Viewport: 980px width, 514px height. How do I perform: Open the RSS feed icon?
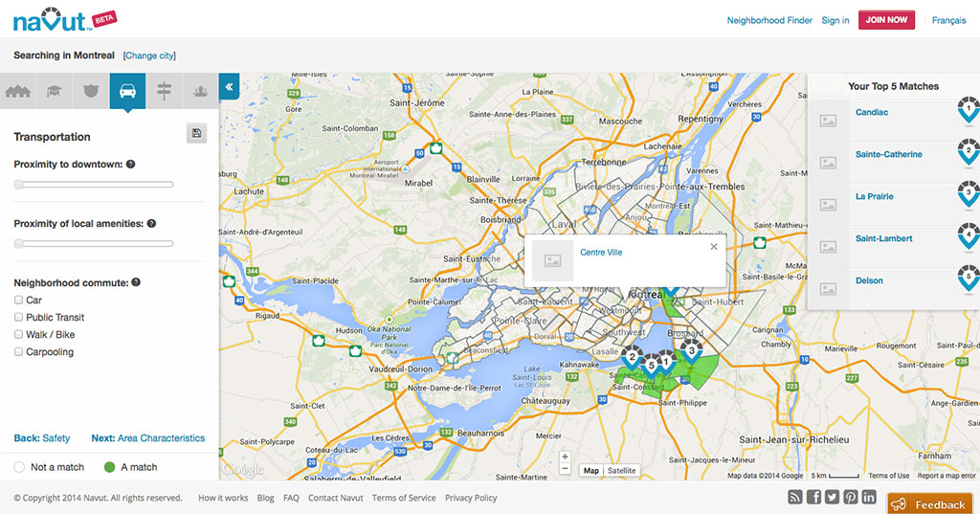click(795, 497)
